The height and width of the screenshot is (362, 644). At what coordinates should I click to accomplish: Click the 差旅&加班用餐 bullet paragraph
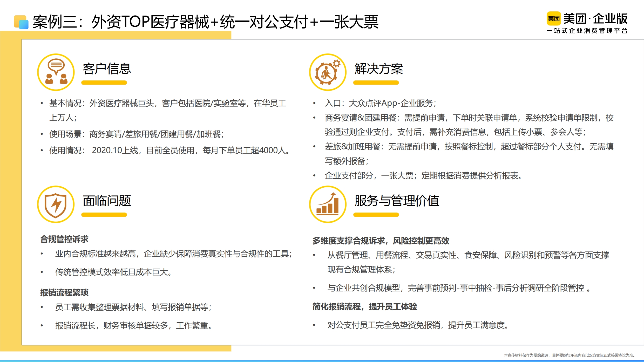pos(469,154)
